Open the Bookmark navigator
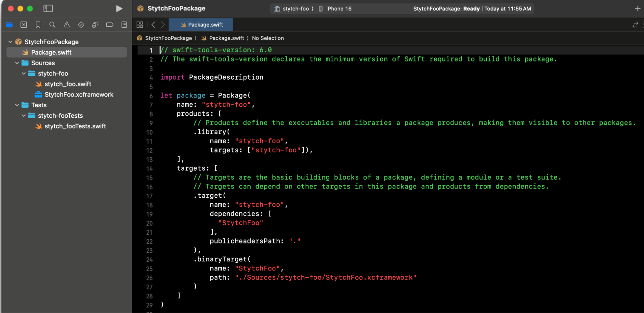The width and height of the screenshot is (644, 313). point(38,25)
